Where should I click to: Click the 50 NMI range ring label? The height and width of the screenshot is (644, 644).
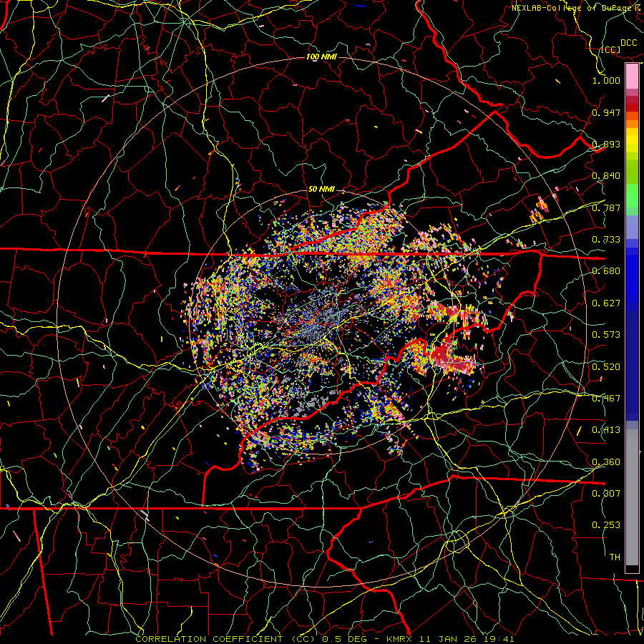click(x=321, y=189)
